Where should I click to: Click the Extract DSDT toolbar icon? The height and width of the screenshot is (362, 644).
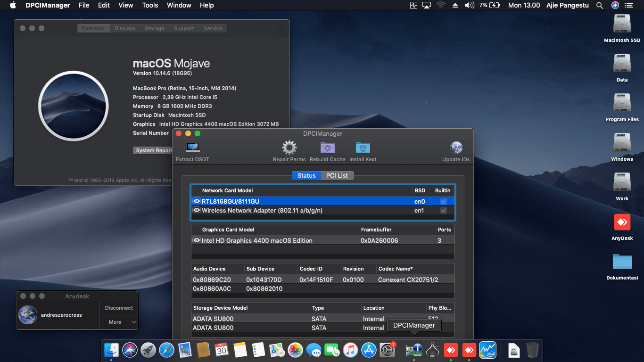(192, 148)
